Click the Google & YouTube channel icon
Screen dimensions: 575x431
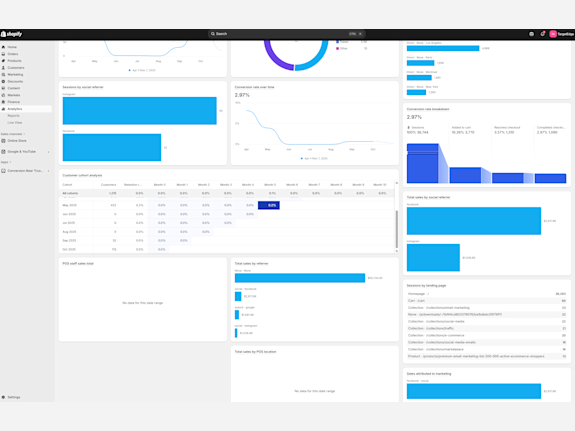[3, 151]
